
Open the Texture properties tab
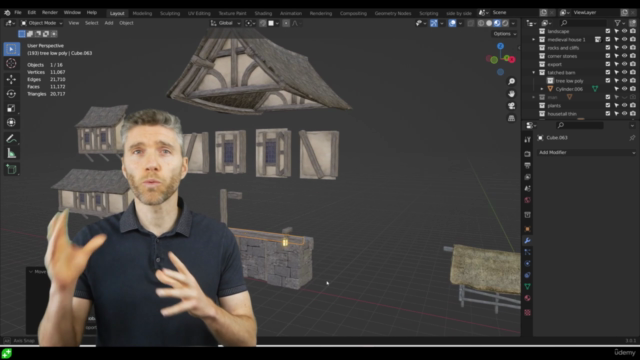pos(527,312)
